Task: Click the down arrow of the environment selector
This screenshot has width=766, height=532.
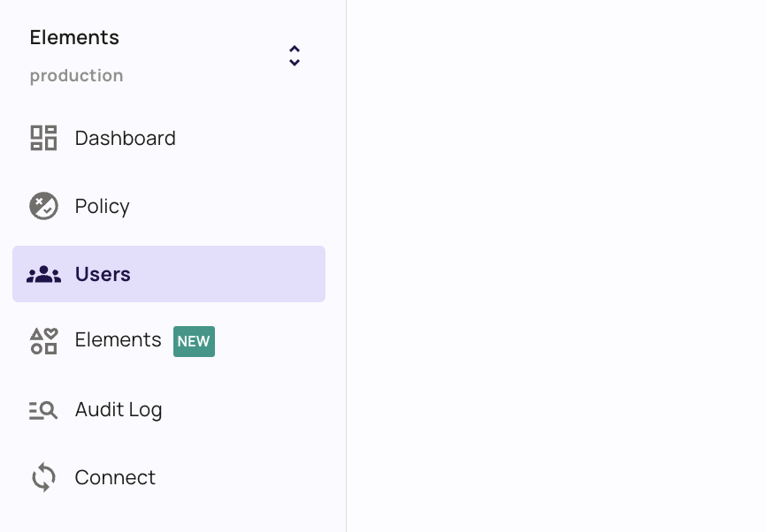Action: click(x=294, y=62)
